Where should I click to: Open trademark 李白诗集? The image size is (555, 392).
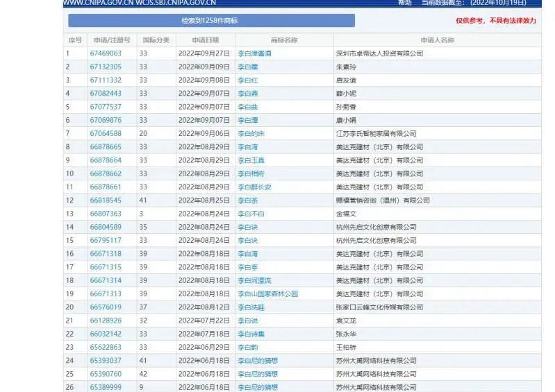pos(251,334)
